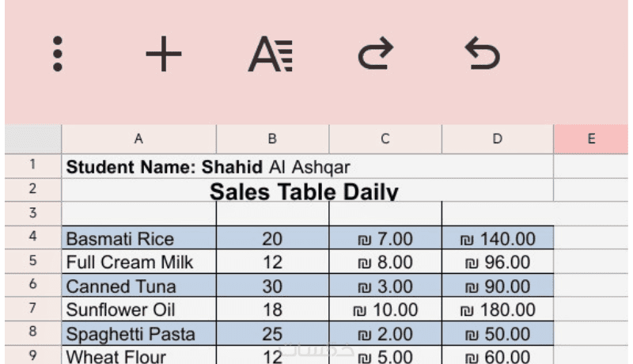Select the Canned Tuna quantity 30 cell
The width and height of the screenshot is (633, 364).
272,286
